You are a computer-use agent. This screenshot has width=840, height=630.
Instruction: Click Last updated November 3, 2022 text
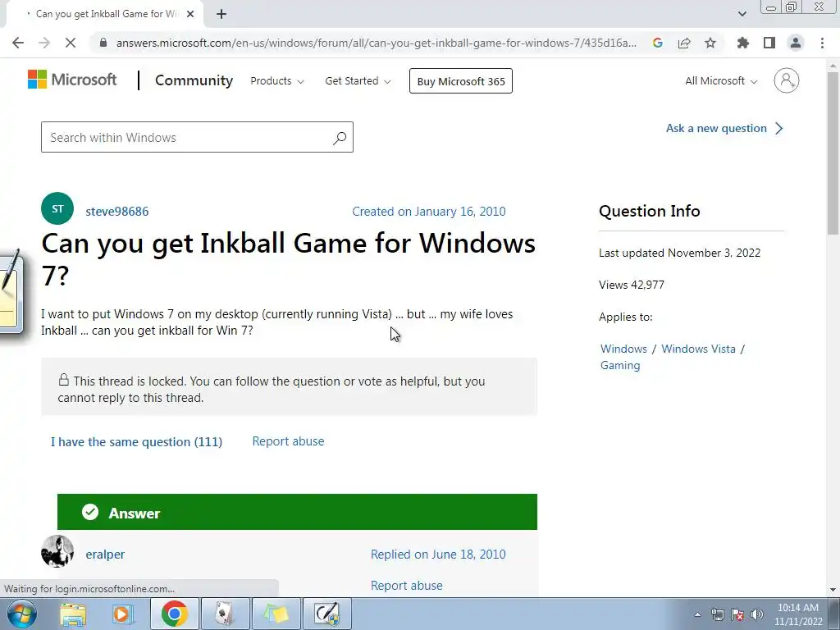pos(680,253)
